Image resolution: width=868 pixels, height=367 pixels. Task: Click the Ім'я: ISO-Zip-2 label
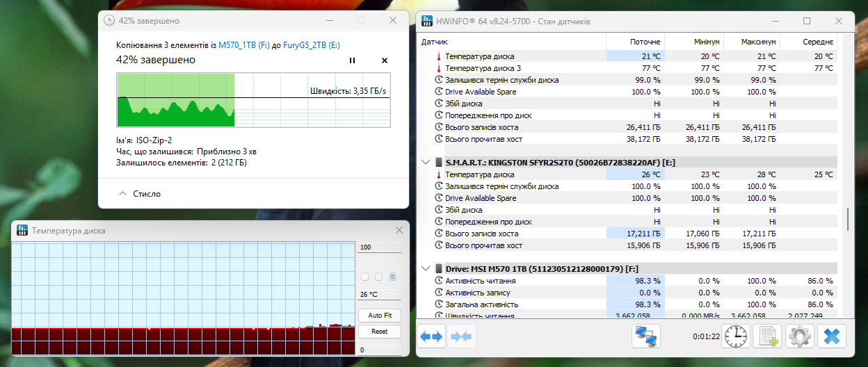point(144,140)
